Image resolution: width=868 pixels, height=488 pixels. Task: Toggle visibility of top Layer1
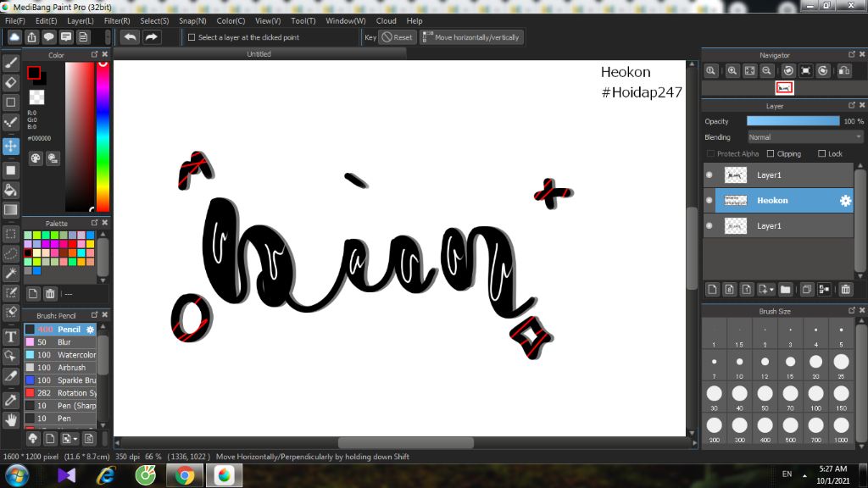[x=709, y=175]
